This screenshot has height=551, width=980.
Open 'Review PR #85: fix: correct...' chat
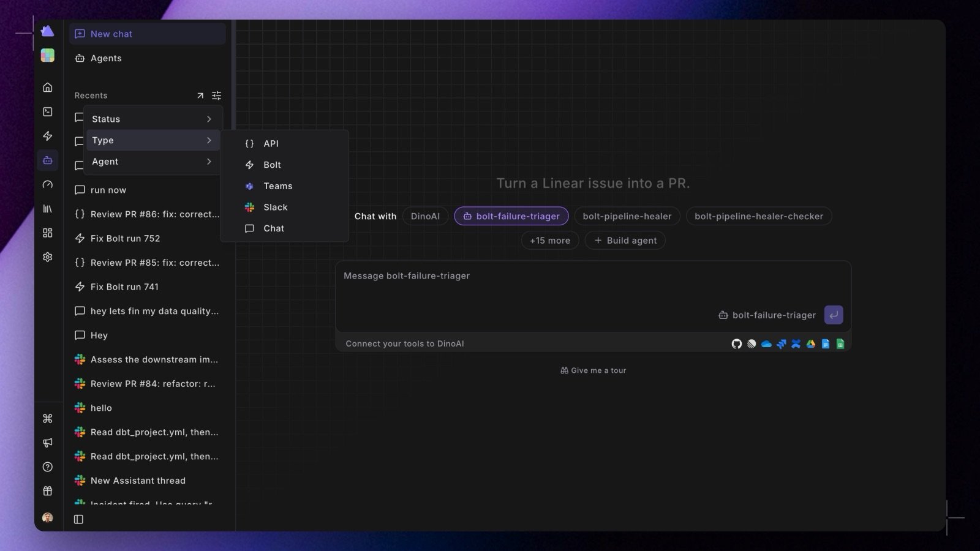click(147, 263)
